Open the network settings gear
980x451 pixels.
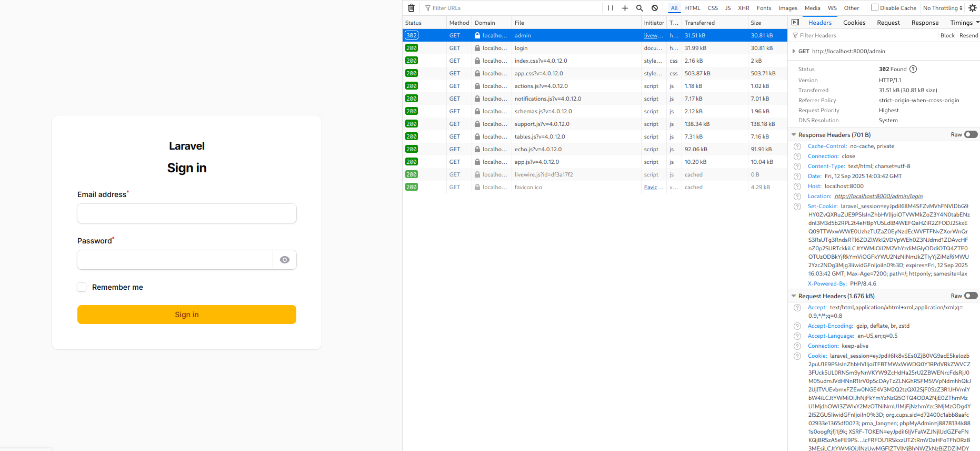973,8
